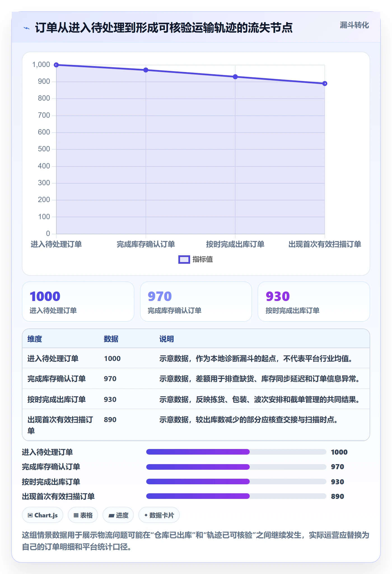Click the 970 data card

(196, 302)
